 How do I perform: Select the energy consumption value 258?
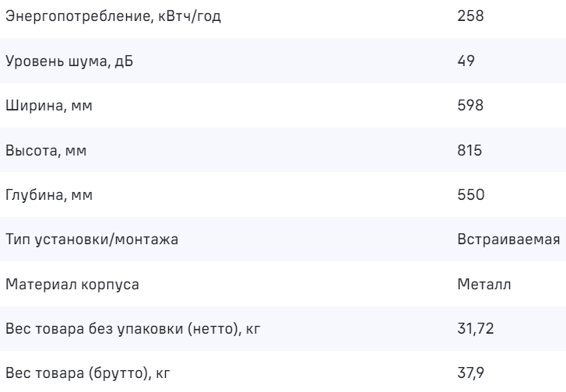[471, 16]
